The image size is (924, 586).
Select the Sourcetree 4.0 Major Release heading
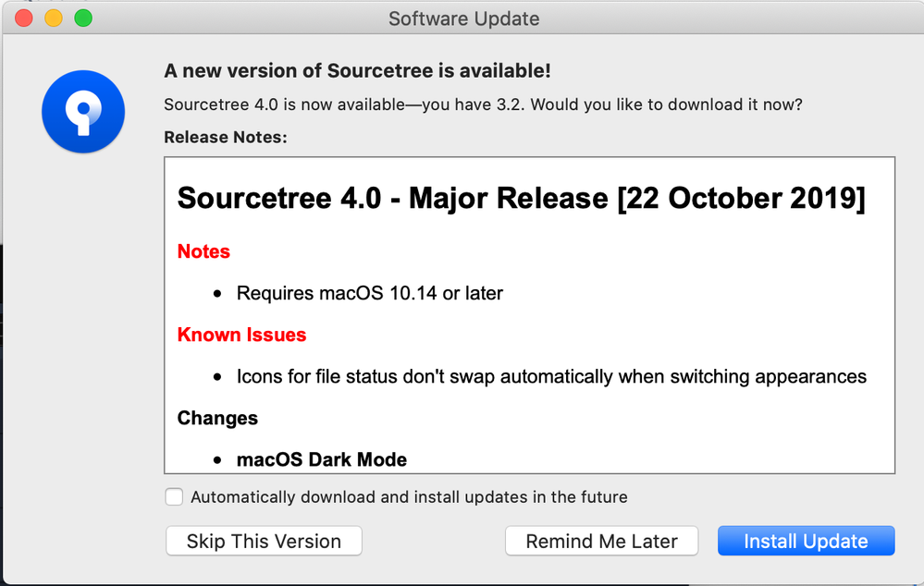tap(521, 198)
